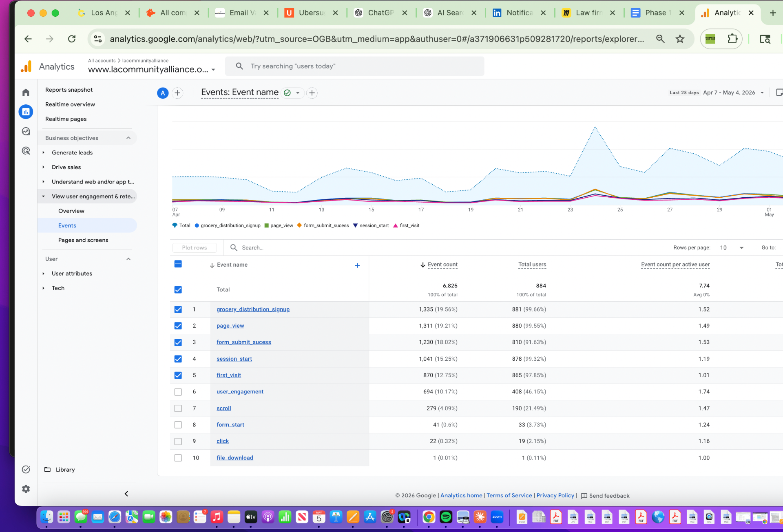Add a dimension with blue plus icon
Viewport: 783px width, 532px height.
357,265
